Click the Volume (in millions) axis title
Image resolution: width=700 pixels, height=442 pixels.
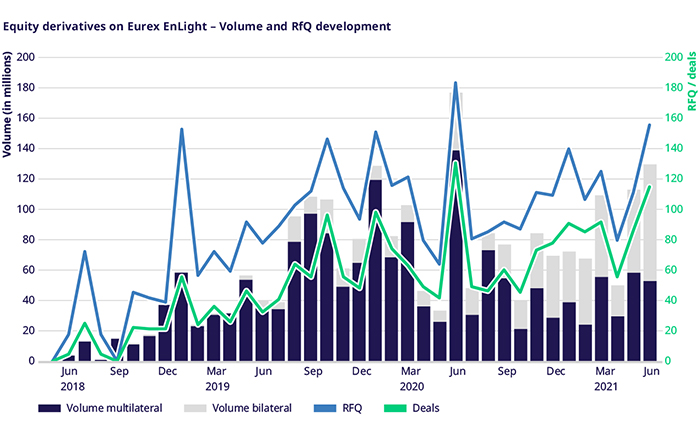point(8,120)
